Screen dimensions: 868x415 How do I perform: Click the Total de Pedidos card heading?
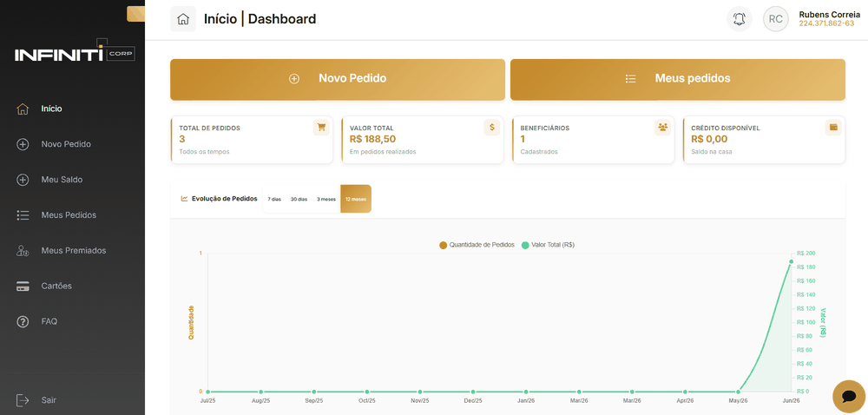click(x=210, y=128)
